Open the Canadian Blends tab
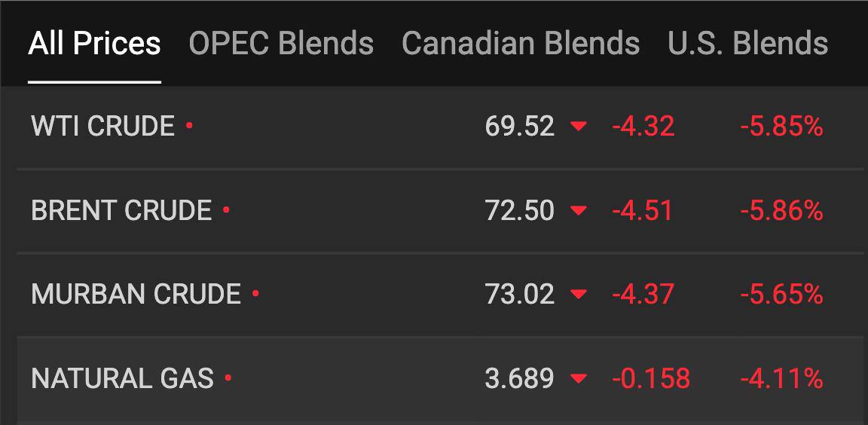The width and height of the screenshot is (868, 425). coord(521,43)
